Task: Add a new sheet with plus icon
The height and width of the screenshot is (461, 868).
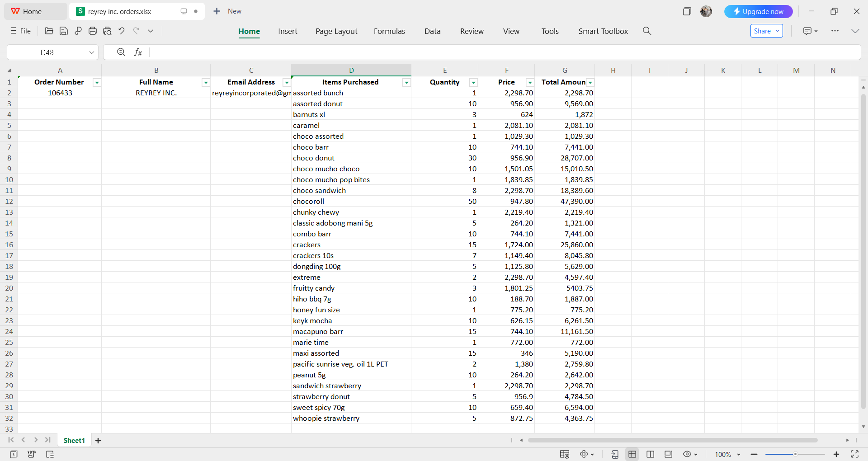Action: click(98, 441)
